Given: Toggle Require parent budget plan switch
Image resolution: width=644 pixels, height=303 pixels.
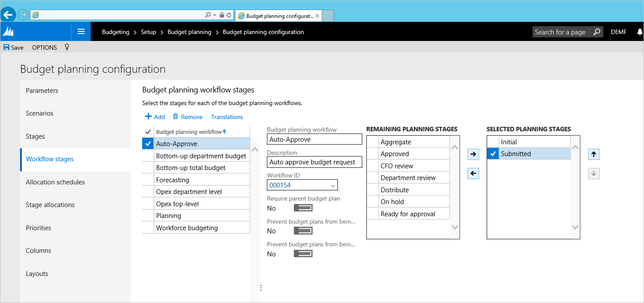Looking at the screenshot, I should pos(303,208).
